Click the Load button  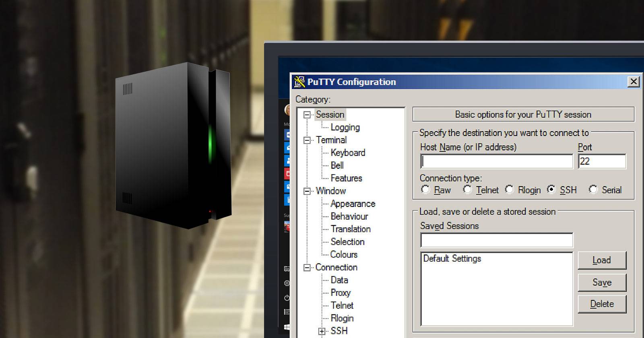point(602,260)
